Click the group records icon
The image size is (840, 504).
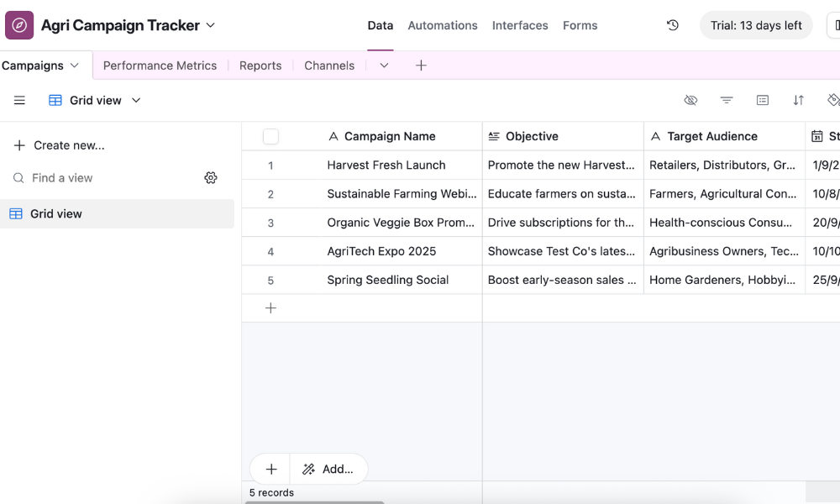pyautogui.click(x=763, y=100)
